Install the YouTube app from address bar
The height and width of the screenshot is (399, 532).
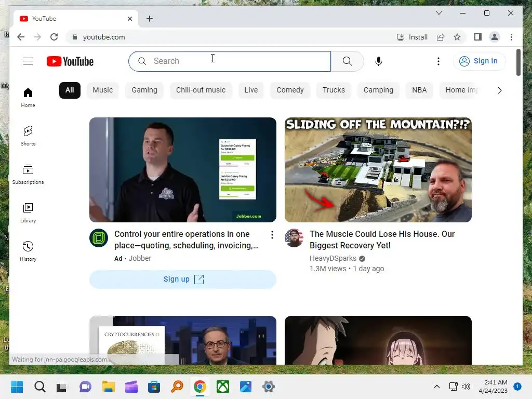tap(412, 37)
